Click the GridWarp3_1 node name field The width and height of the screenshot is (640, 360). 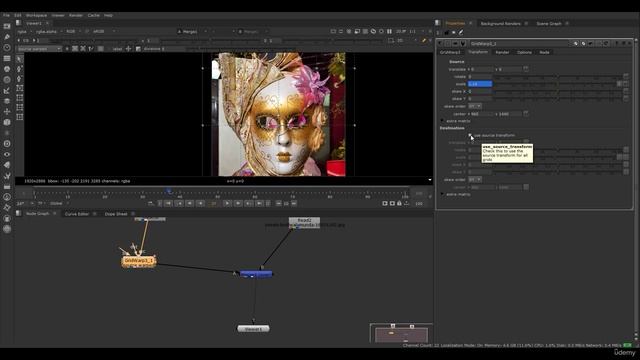point(519,43)
